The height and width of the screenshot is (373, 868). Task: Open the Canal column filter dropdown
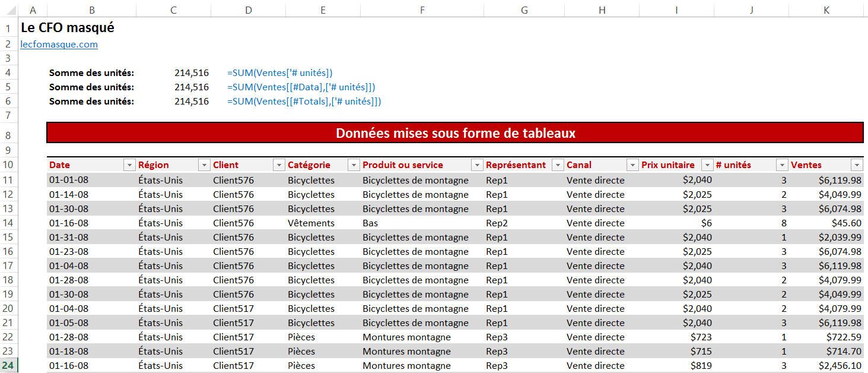tap(632, 165)
